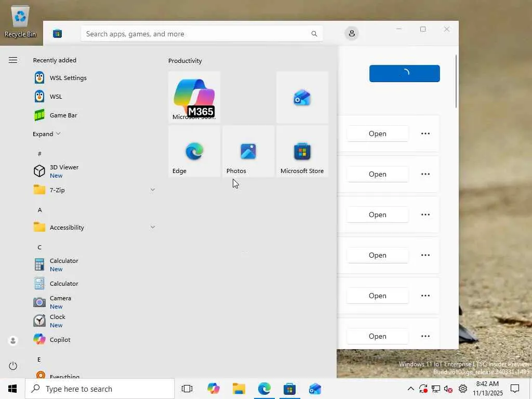
Task: Click the Windows Start button on taskbar
Action: pyautogui.click(x=12, y=389)
